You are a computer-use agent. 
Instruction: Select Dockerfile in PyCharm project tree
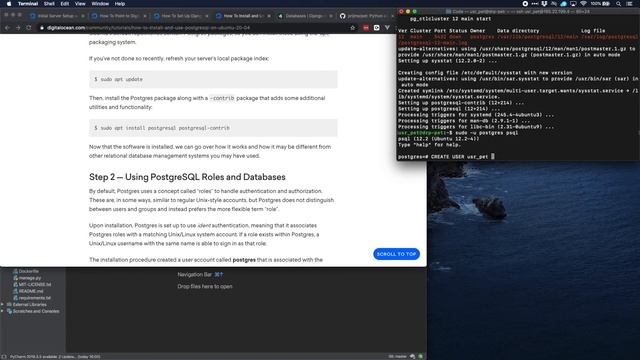tap(29, 271)
